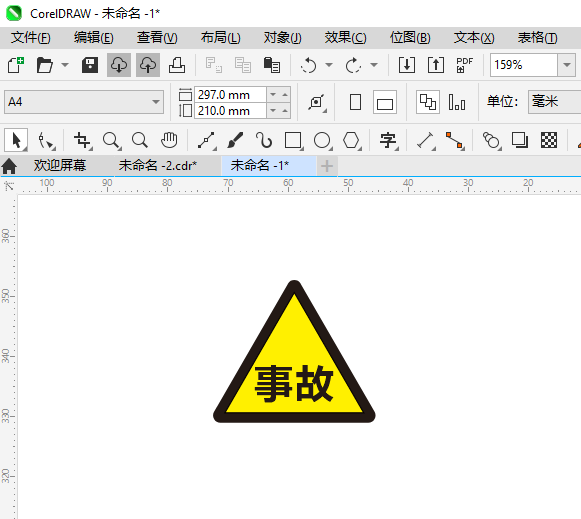Select the Drop shadow tool
This screenshot has height=519, width=581.
click(520, 140)
